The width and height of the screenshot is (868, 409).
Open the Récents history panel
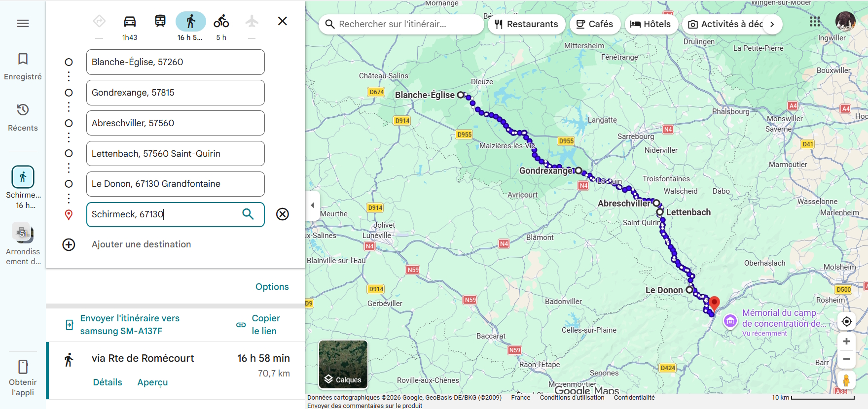[x=23, y=117]
